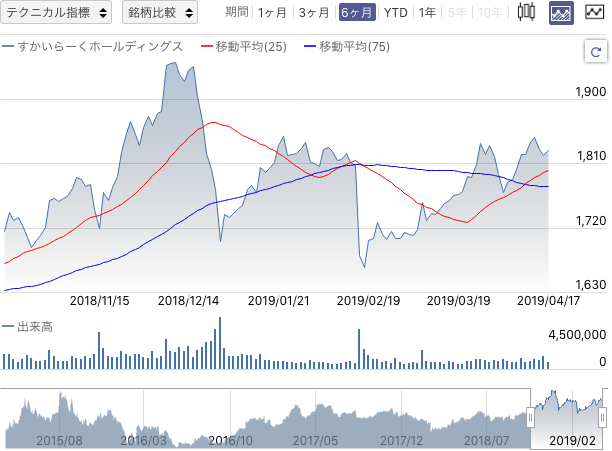Select the 6ヶ月 period

(x=357, y=12)
